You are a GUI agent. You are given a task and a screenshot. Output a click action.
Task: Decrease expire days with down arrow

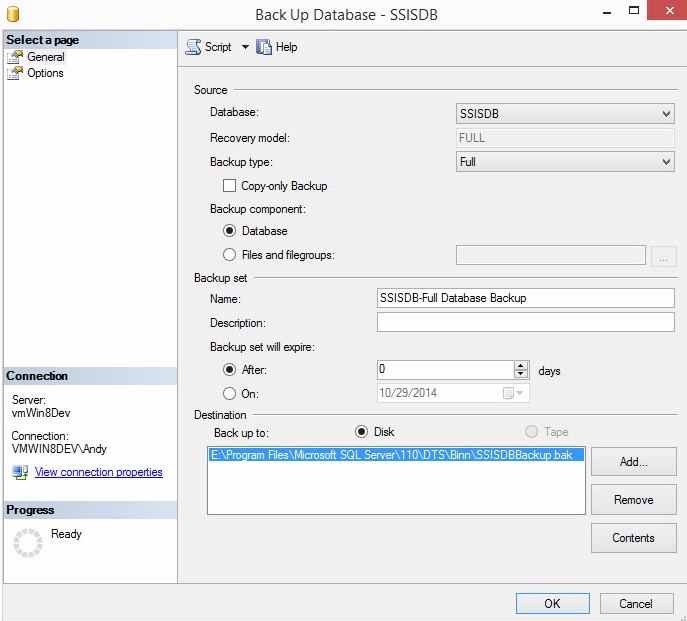click(521, 374)
